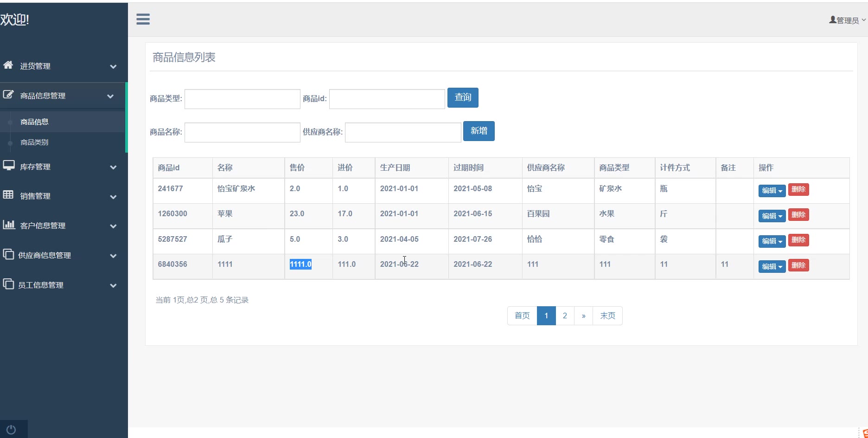
Task: Click the 查询 search button
Action: tap(463, 97)
